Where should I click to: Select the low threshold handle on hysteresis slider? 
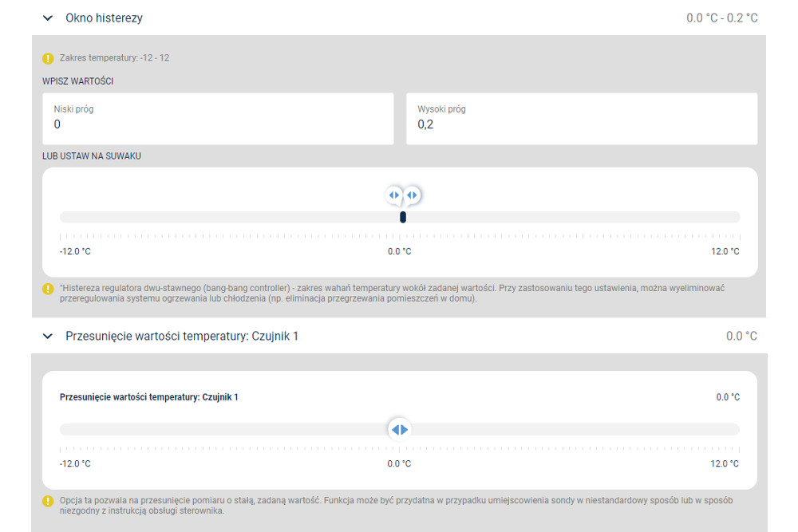[x=394, y=195]
